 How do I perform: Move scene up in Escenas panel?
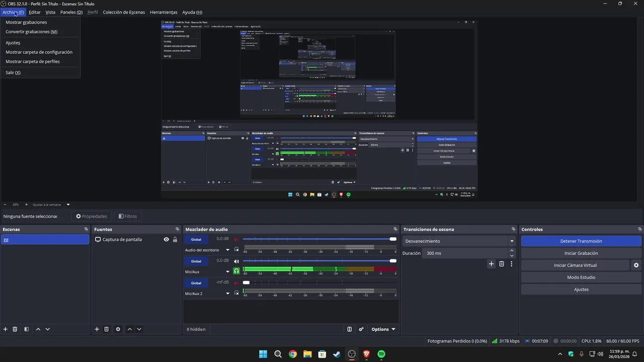pos(38,329)
